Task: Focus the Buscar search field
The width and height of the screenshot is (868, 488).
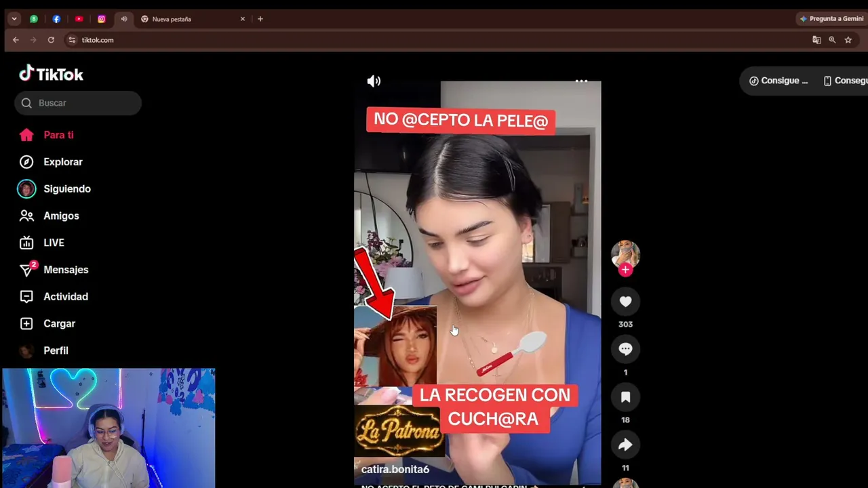Action: click(x=78, y=103)
